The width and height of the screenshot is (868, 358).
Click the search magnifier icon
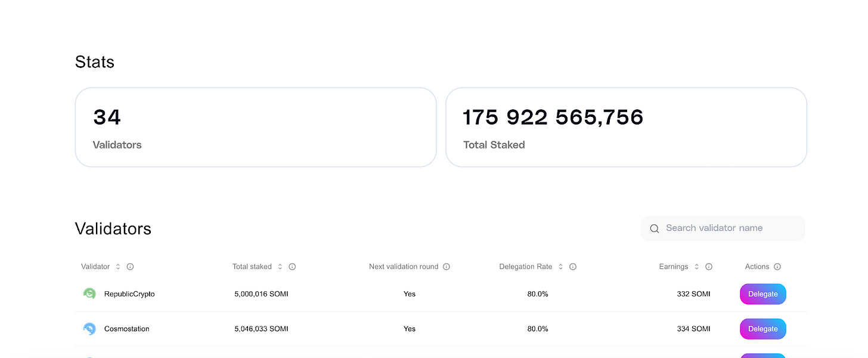pos(655,229)
